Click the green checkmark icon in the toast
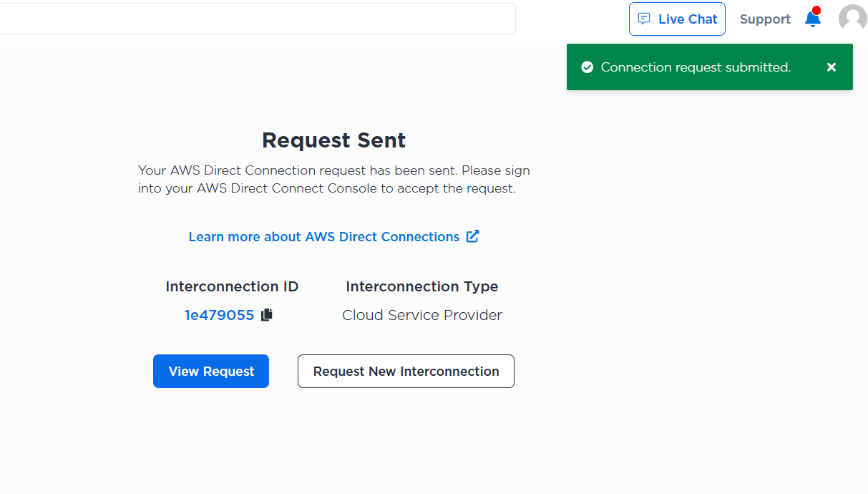Viewport: 868px width, 494px height. 587,67
